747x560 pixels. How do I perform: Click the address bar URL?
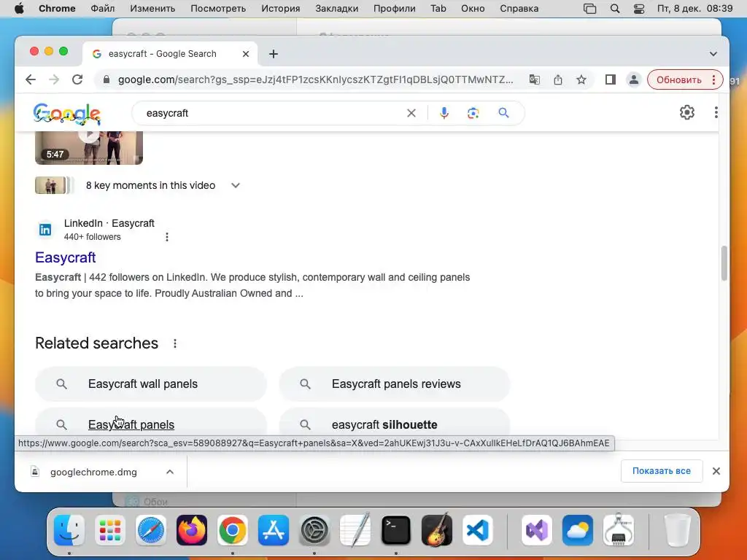(315, 79)
